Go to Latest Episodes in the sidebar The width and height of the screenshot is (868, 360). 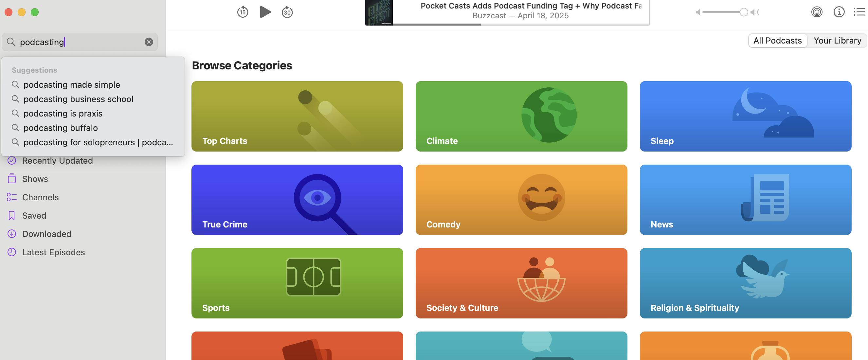click(53, 252)
